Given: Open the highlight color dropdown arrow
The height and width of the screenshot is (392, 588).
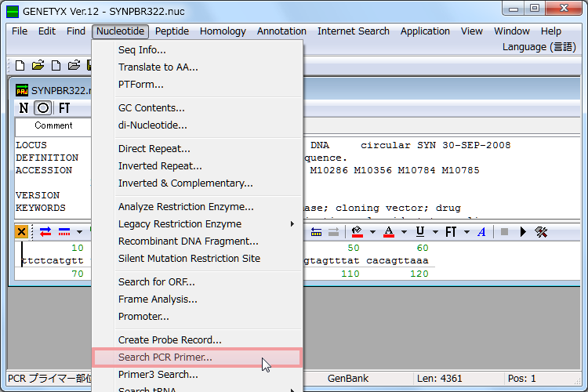Looking at the screenshot, I should click(372, 232).
